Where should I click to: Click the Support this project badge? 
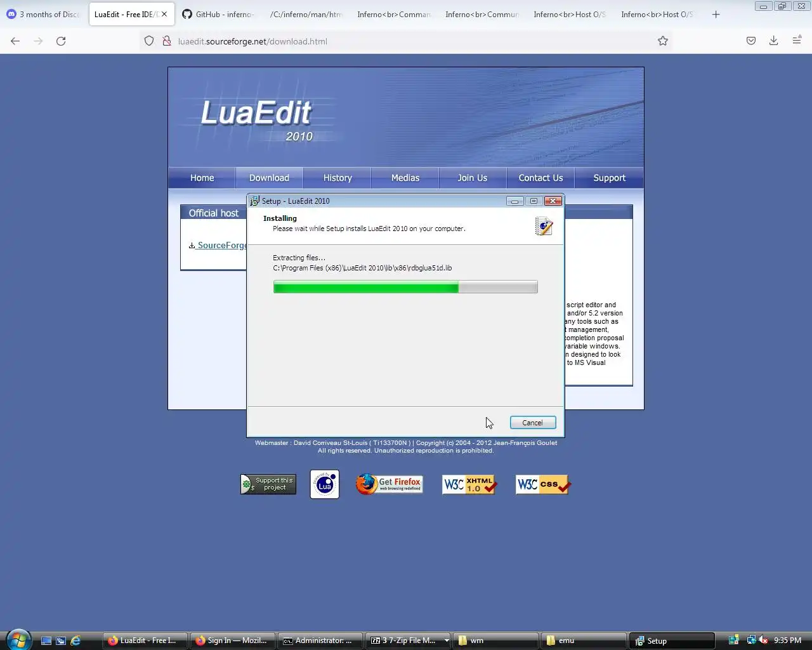[268, 484]
